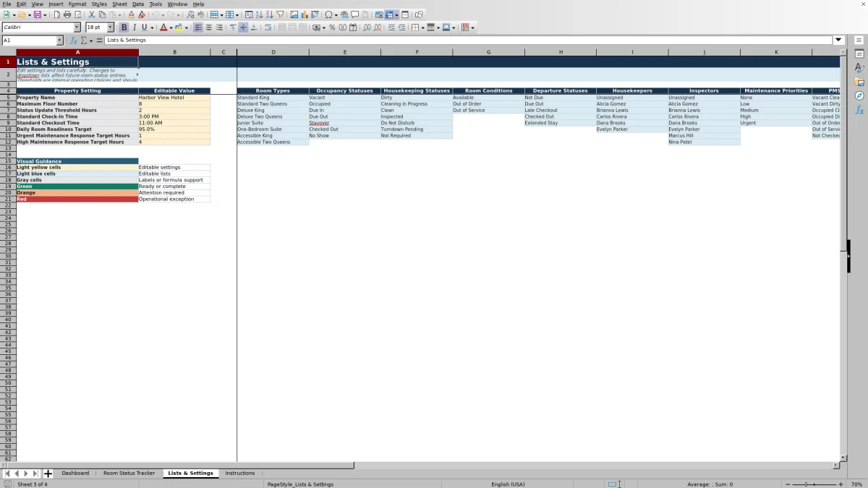The width and height of the screenshot is (868, 488).
Task: Open the File menu
Action: tap(7, 4)
